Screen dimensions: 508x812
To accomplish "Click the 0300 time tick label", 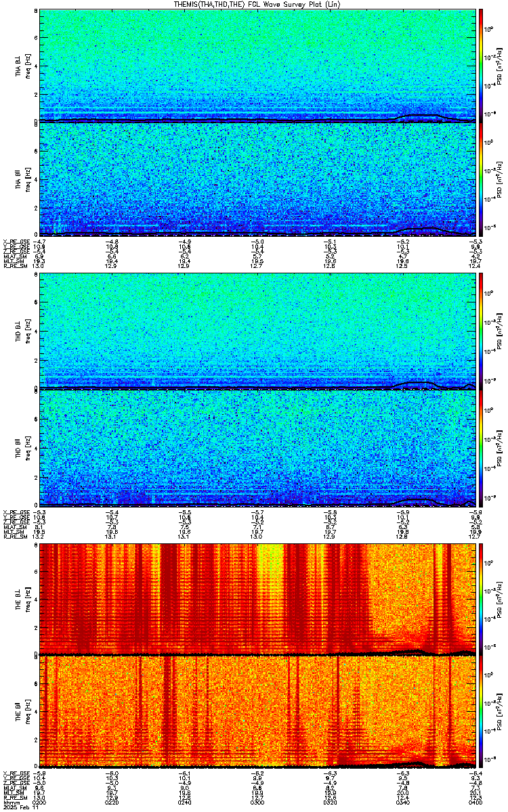I will pos(257,802).
